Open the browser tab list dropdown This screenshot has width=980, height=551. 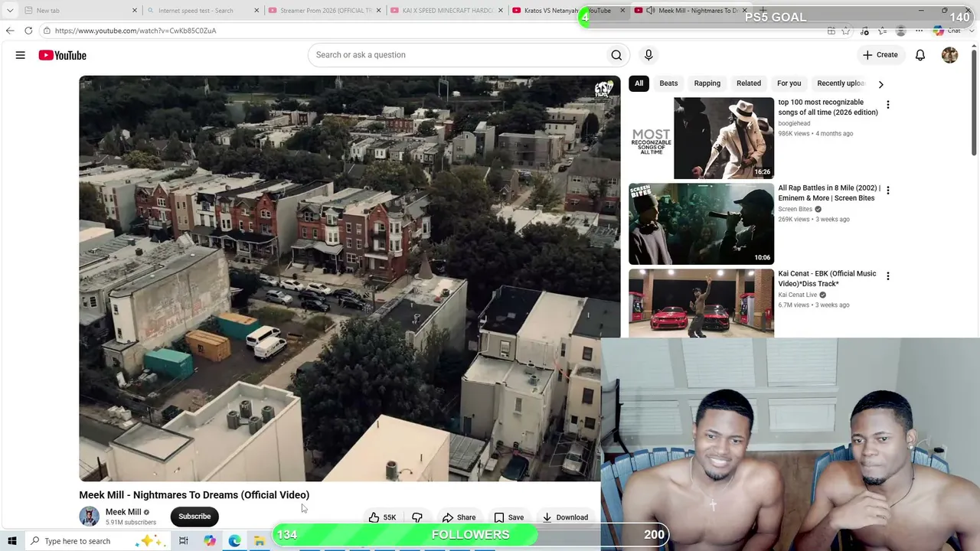point(10,11)
